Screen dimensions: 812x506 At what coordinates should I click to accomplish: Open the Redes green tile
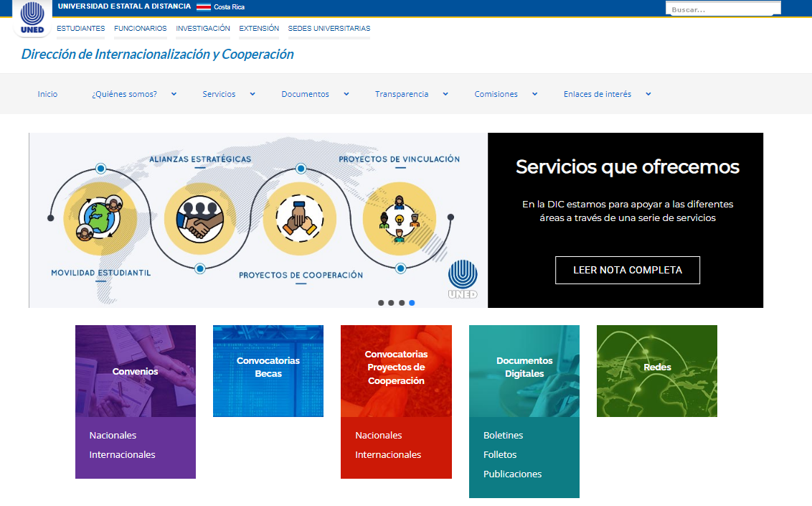tap(656, 370)
